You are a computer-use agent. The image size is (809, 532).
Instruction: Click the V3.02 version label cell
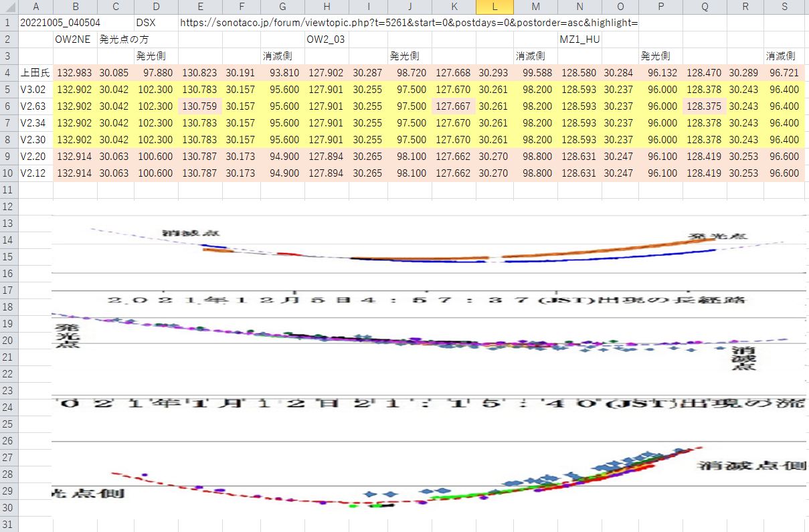coord(35,89)
